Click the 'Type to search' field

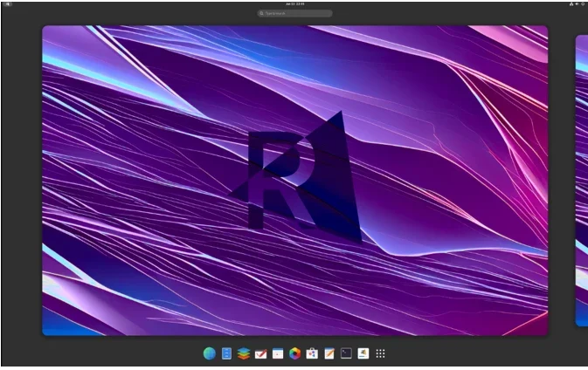294,13
